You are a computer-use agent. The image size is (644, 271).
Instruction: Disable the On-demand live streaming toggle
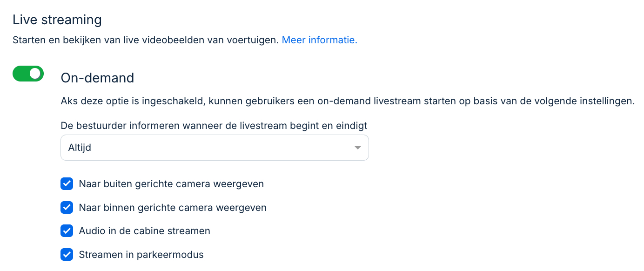pyautogui.click(x=28, y=74)
